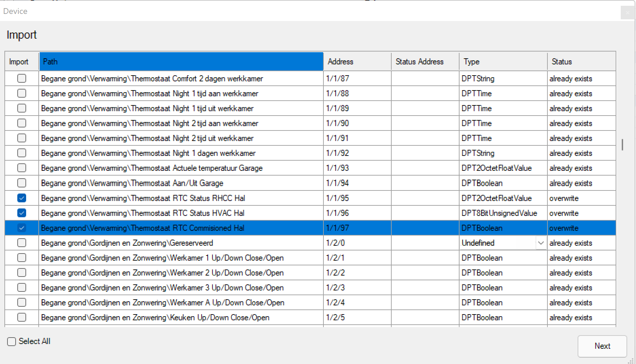This screenshot has width=636, height=364.
Task: Click the Status Address column header
Action: [425, 62]
